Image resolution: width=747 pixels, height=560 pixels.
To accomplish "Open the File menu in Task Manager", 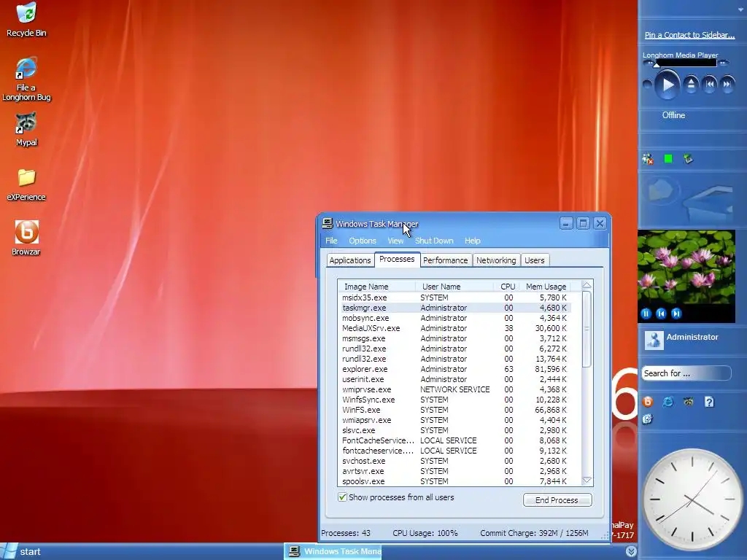I will [331, 241].
